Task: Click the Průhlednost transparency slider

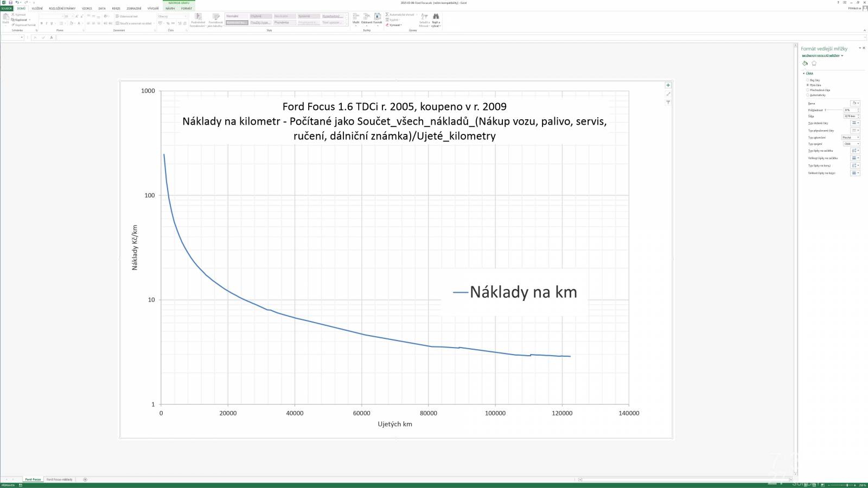Action: [834, 110]
